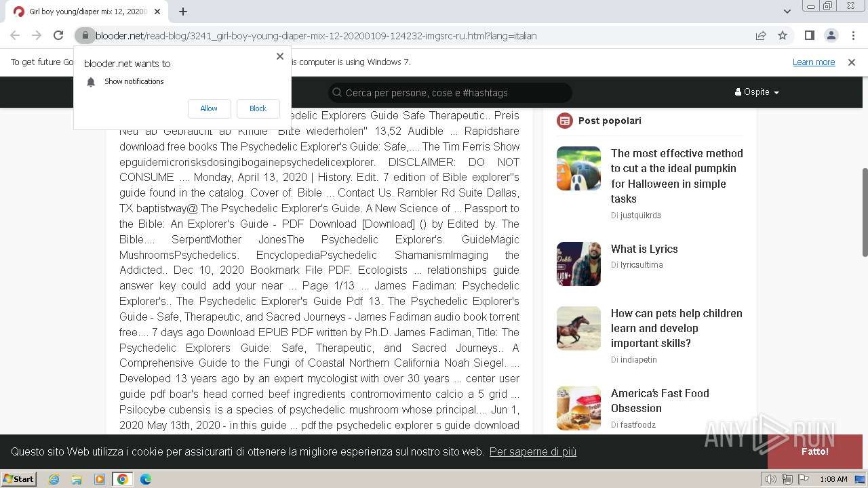Screen dimensions: 868x488
Task: Reload the page with refresh icon
Action: pos(58,35)
